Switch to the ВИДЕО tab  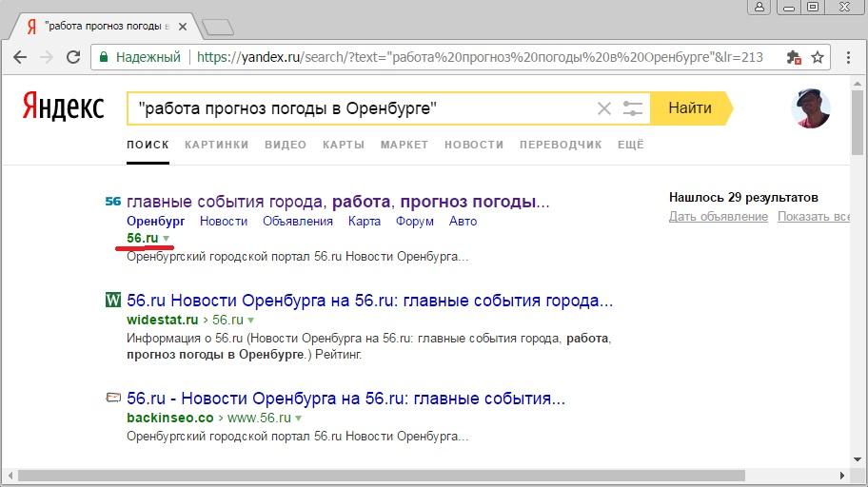tap(286, 145)
